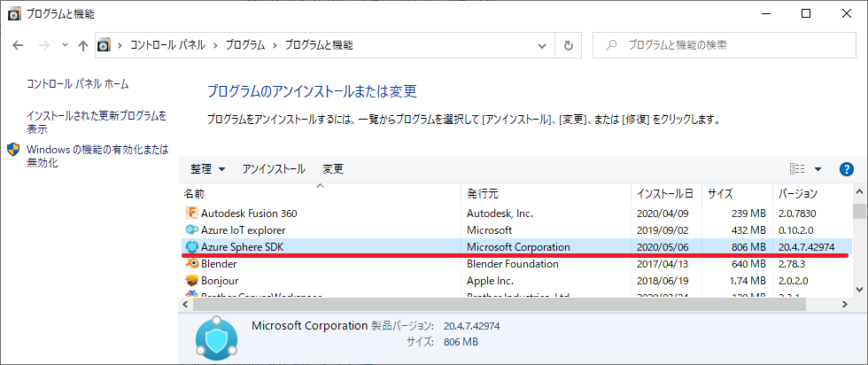Open view options dropdown arrow
Screen dimensions: 868x365
coord(818,169)
